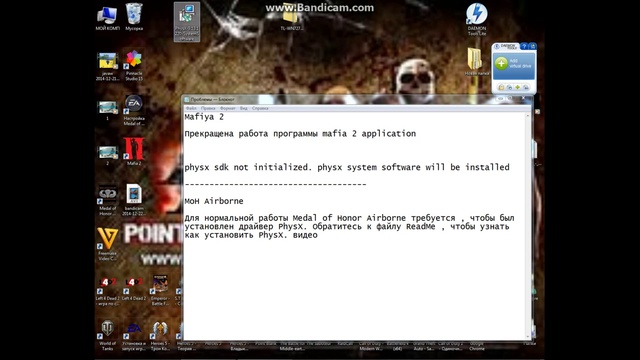Open the video file labeled 1

107,110
